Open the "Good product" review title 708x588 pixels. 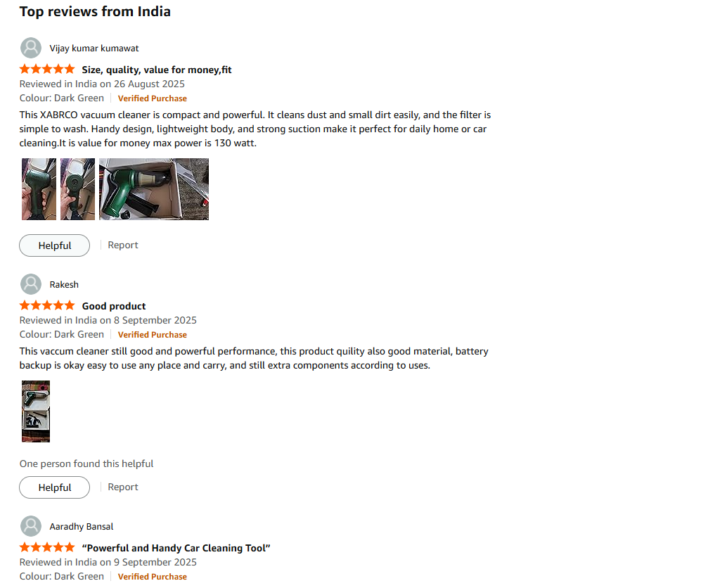tap(114, 306)
